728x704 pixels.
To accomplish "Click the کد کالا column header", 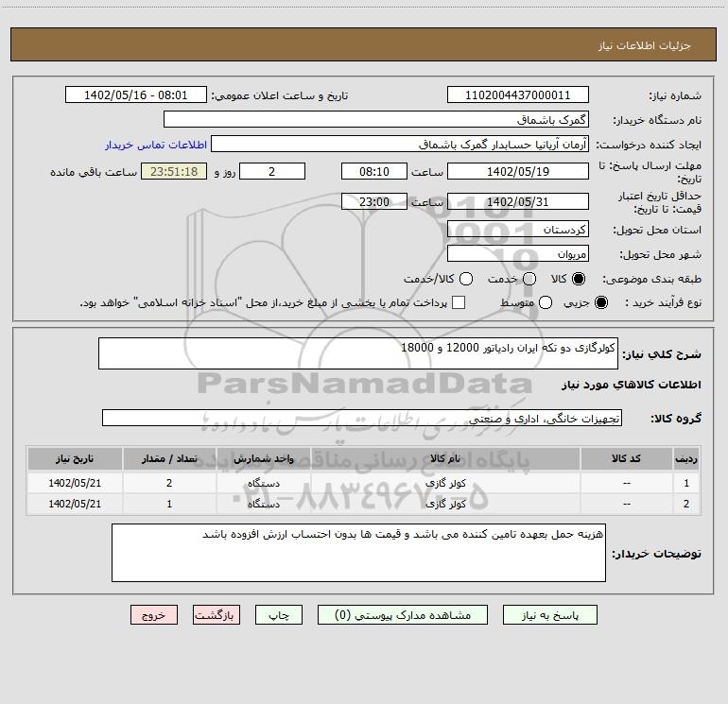I will click(x=626, y=458).
